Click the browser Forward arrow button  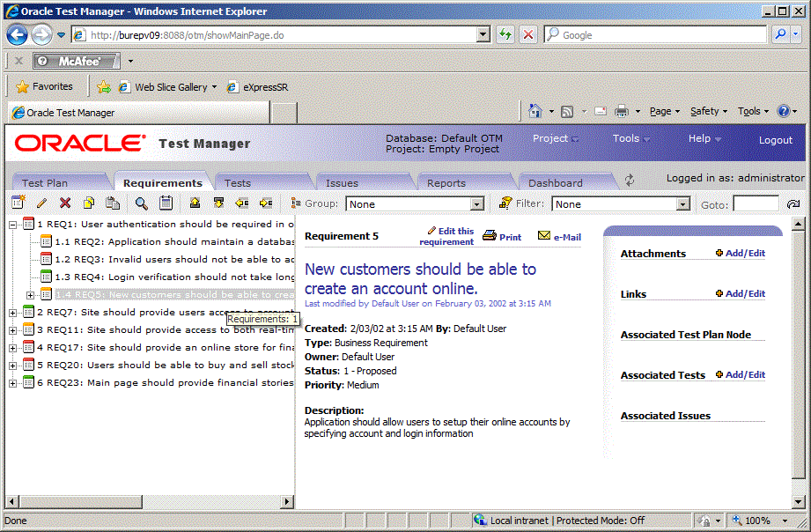[41, 35]
